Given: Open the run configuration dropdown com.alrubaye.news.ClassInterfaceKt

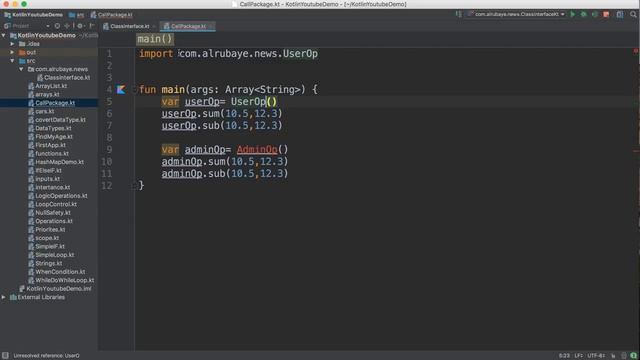Looking at the screenshot, I should tap(516, 14).
